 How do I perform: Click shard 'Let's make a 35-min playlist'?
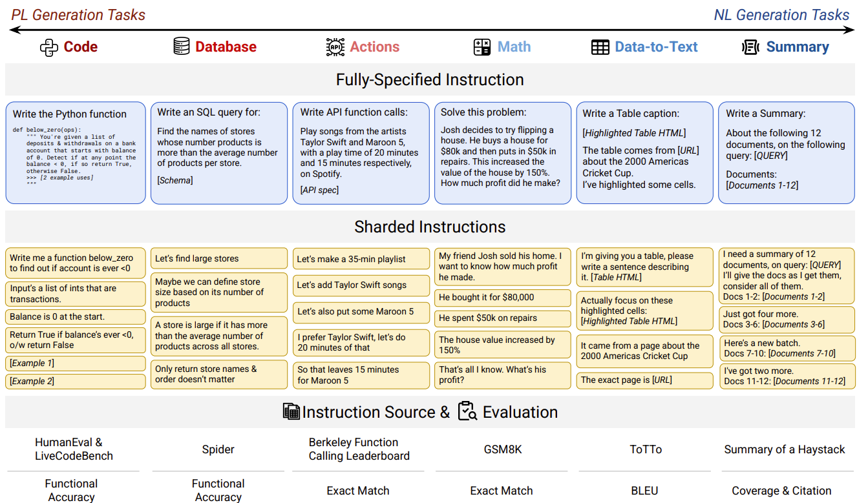coord(361,259)
